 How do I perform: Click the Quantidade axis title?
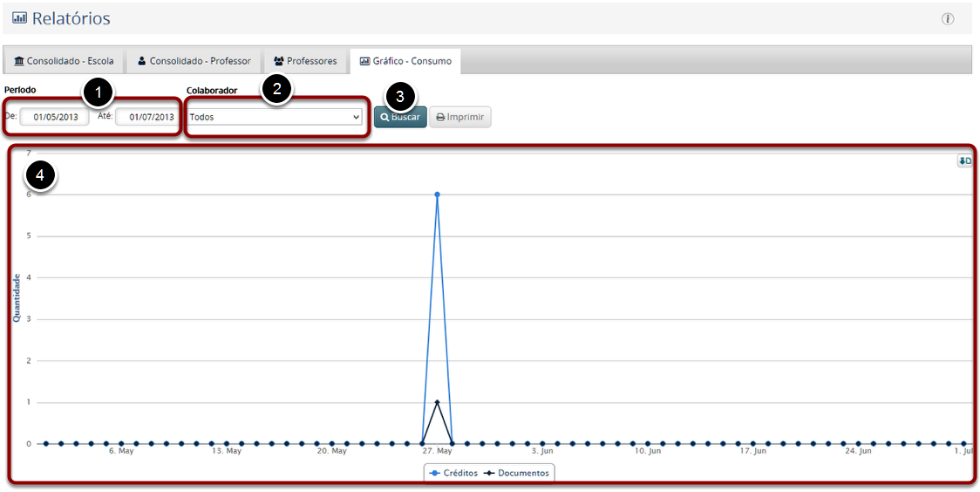click(17, 298)
